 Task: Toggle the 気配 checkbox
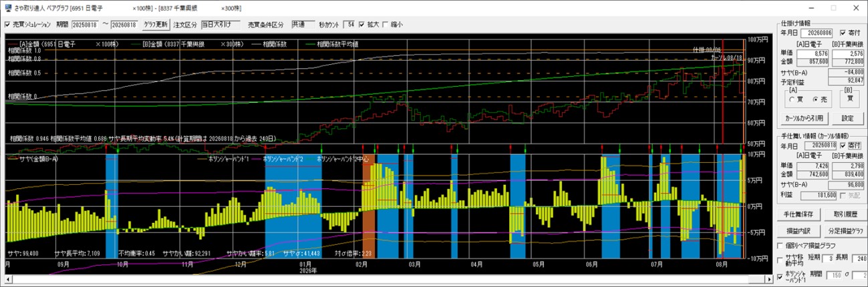click(x=843, y=195)
